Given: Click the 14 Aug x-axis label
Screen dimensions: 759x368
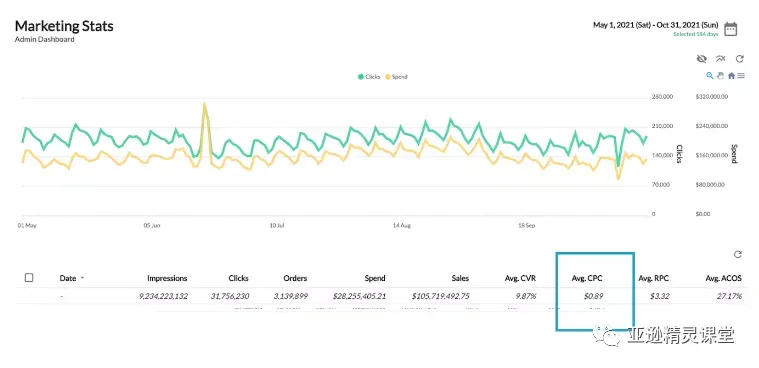Looking at the screenshot, I should [x=402, y=226].
